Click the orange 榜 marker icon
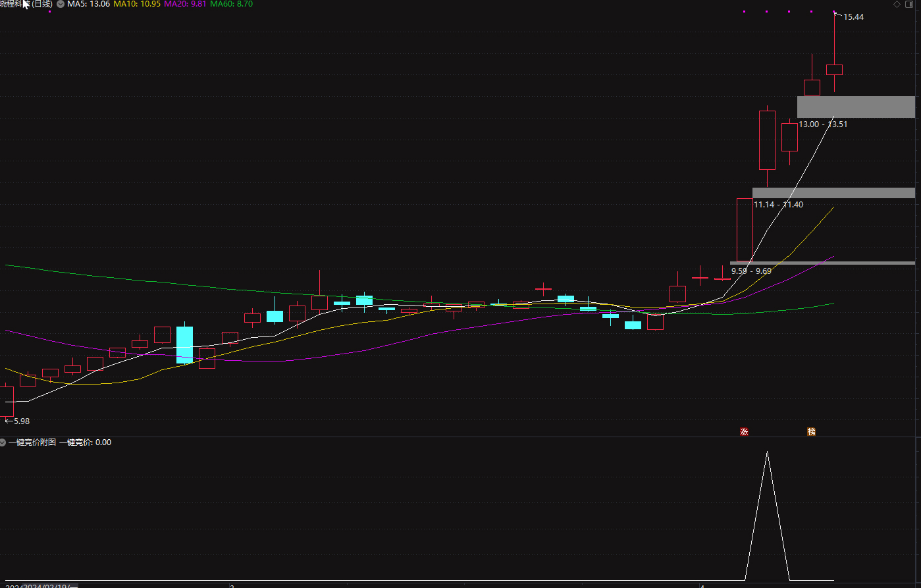The height and width of the screenshot is (588, 921). pyautogui.click(x=811, y=432)
